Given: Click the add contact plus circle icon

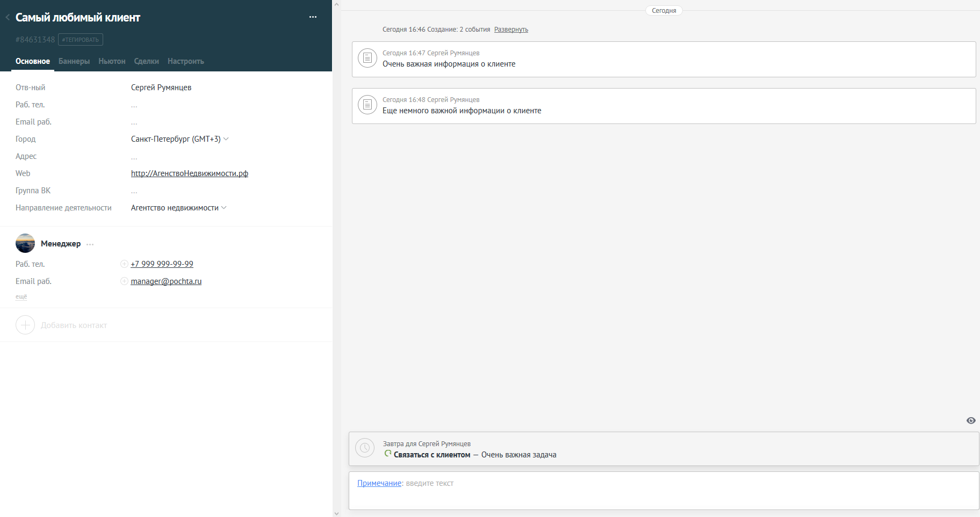Looking at the screenshot, I should pyautogui.click(x=25, y=325).
